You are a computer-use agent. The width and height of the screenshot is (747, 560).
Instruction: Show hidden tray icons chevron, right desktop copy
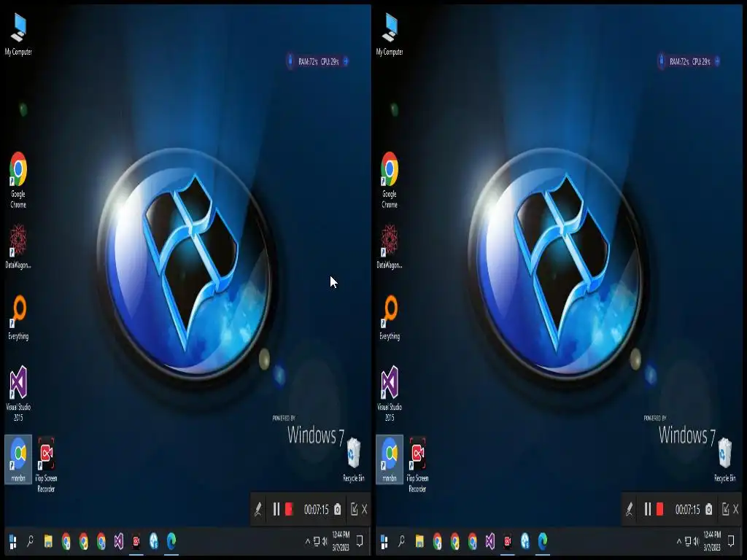pos(678,542)
